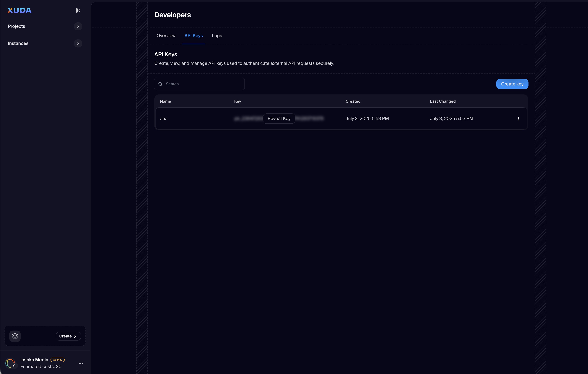Focus the API keys Search field
The height and width of the screenshot is (374, 588).
(199, 84)
